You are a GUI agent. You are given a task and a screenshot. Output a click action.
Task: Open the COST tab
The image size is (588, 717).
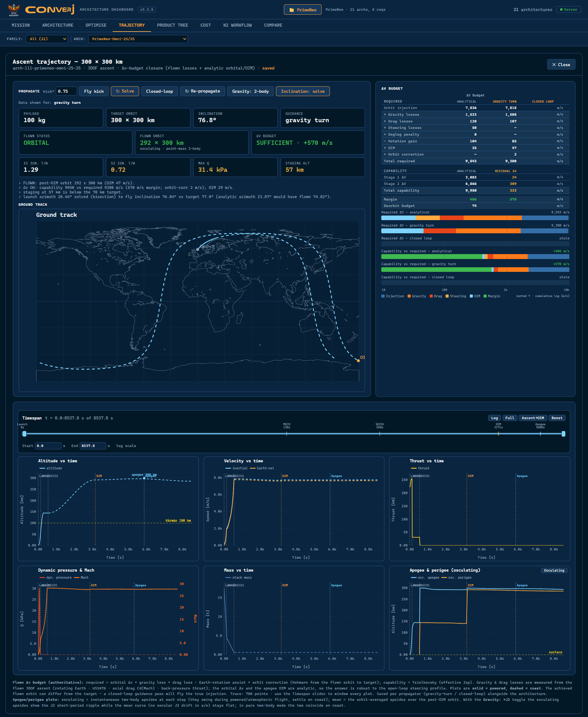pos(205,25)
